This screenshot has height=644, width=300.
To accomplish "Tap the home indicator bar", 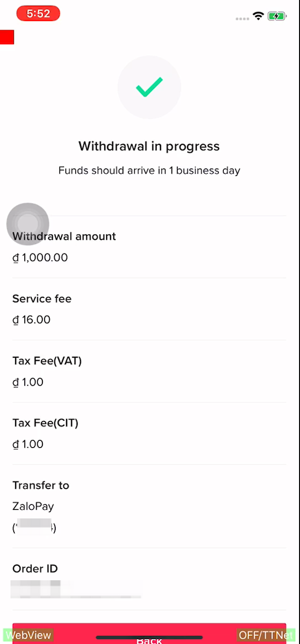I will (149, 637).
